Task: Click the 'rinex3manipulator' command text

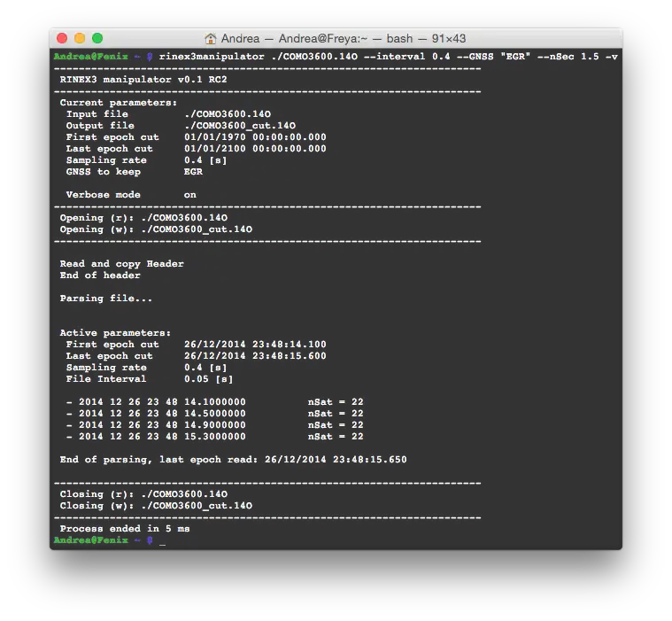Action: (x=212, y=57)
